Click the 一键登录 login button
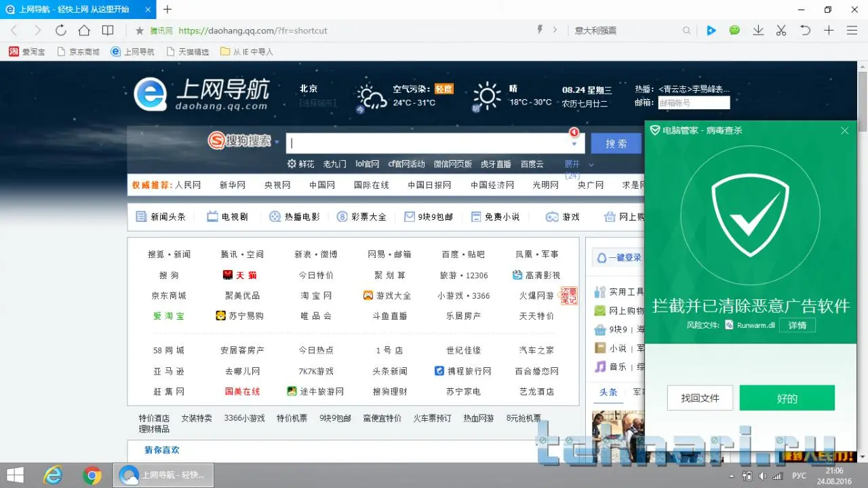The width and height of the screenshot is (868, 488). [x=618, y=257]
